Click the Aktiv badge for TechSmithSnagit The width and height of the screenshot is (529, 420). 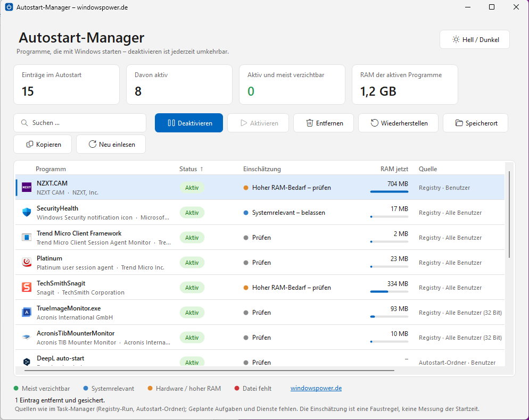click(x=192, y=287)
